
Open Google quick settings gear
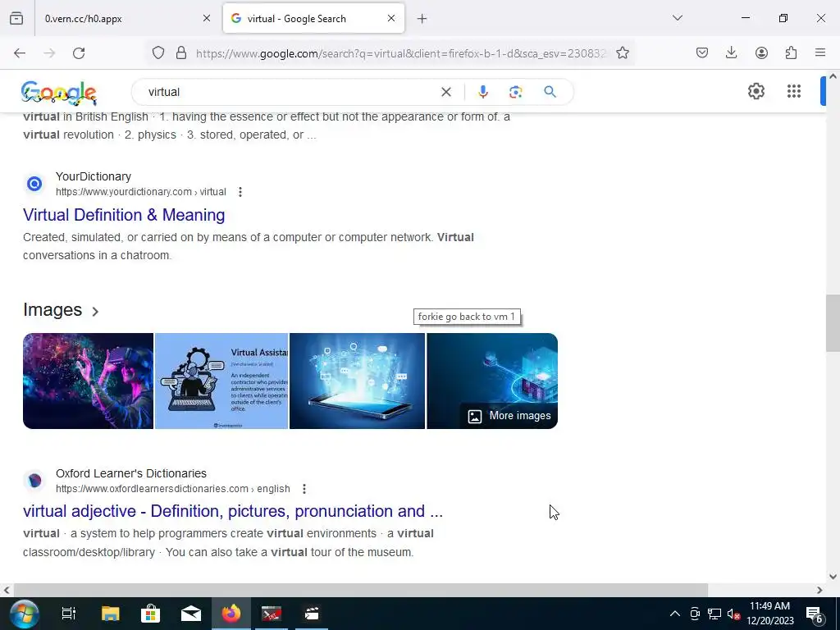click(x=756, y=91)
